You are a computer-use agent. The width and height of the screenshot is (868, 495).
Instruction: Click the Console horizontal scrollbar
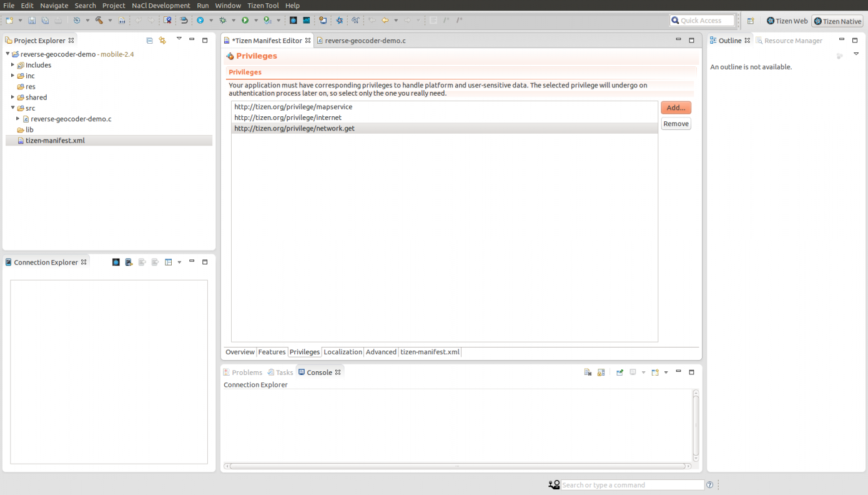(x=457, y=466)
